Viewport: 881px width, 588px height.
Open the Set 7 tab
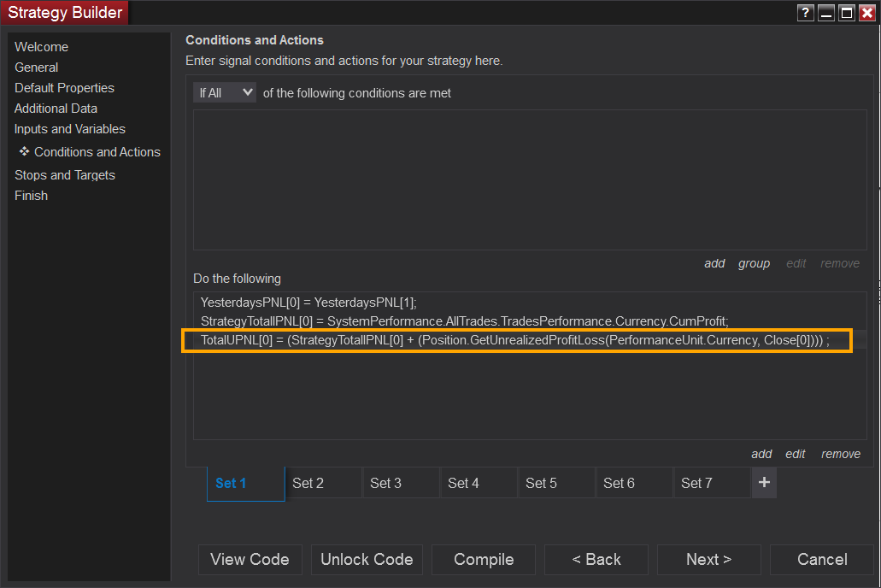click(696, 483)
